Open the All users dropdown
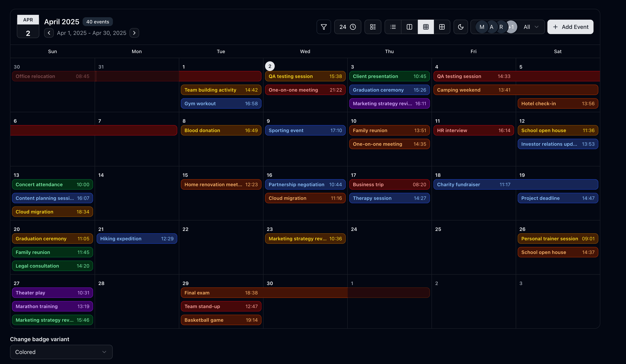The height and width of the screenshot is (364, 626). point(531,27)
